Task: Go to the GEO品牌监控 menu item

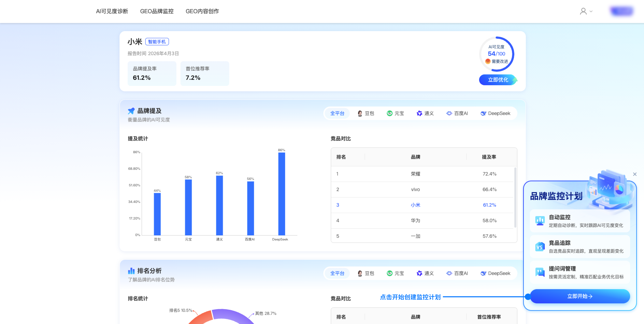Action: pyautogui.click(x=156, y=11)
